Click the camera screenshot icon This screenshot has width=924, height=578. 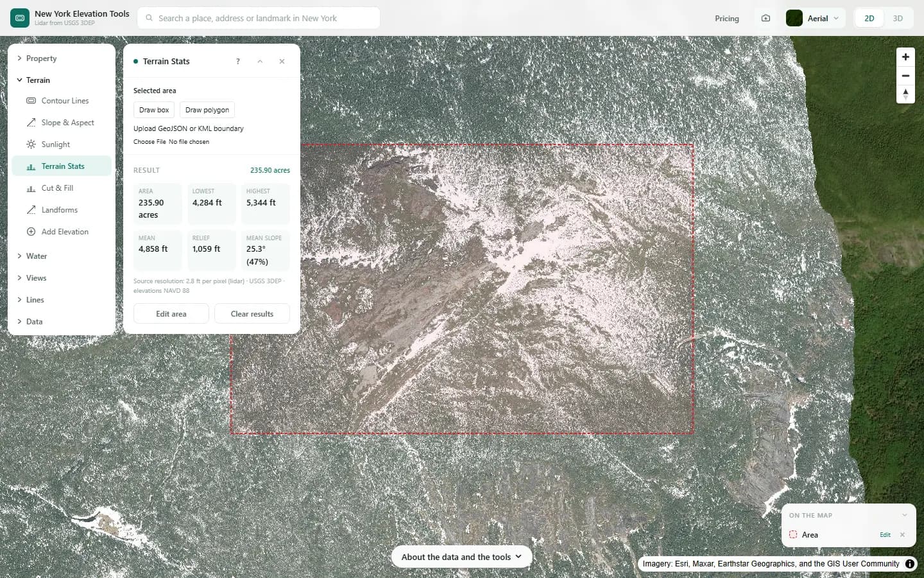[x=766, y=18]
